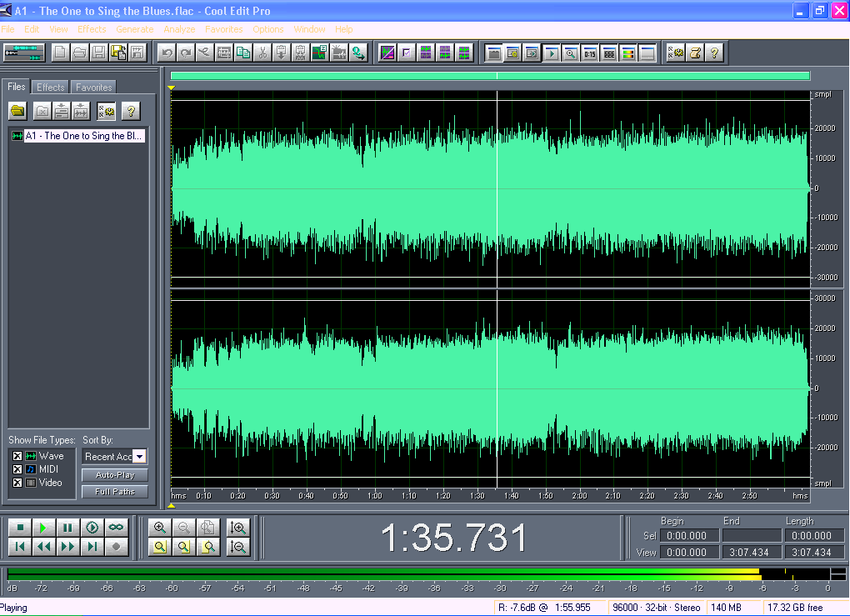The width and height of the screenshot is (850, 616).
Task: Click the Files panel options gear icon
Action: pos(107,111)
